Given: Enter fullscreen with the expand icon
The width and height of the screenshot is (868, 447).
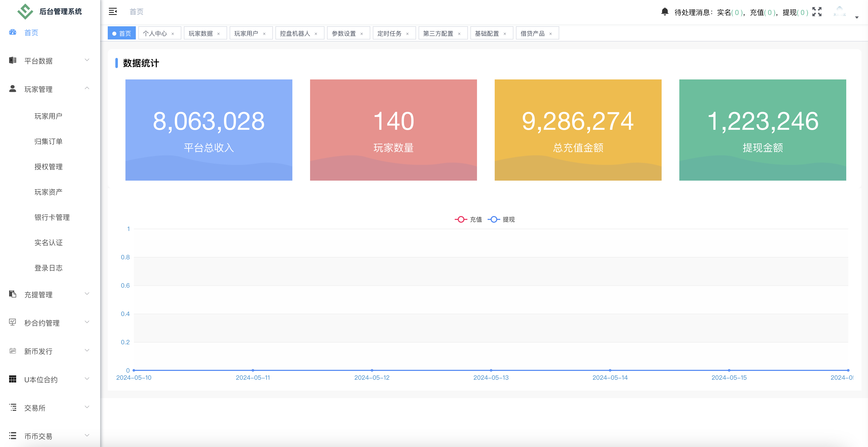Looking at the screenshot, I should tap(817, 12).
